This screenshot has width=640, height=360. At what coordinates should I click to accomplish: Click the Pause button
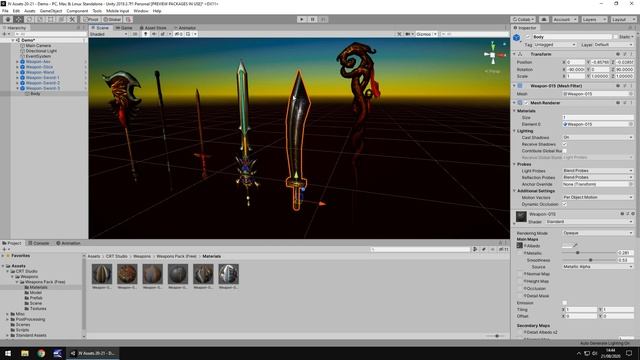point(313,19)
